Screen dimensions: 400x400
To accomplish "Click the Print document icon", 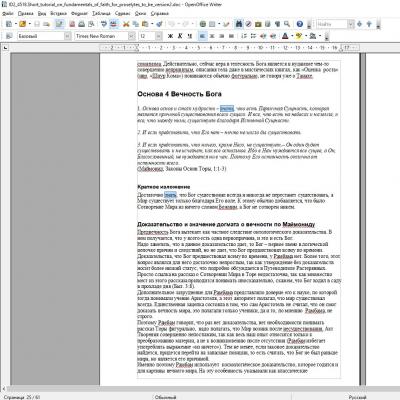I will tap(81, 24).
